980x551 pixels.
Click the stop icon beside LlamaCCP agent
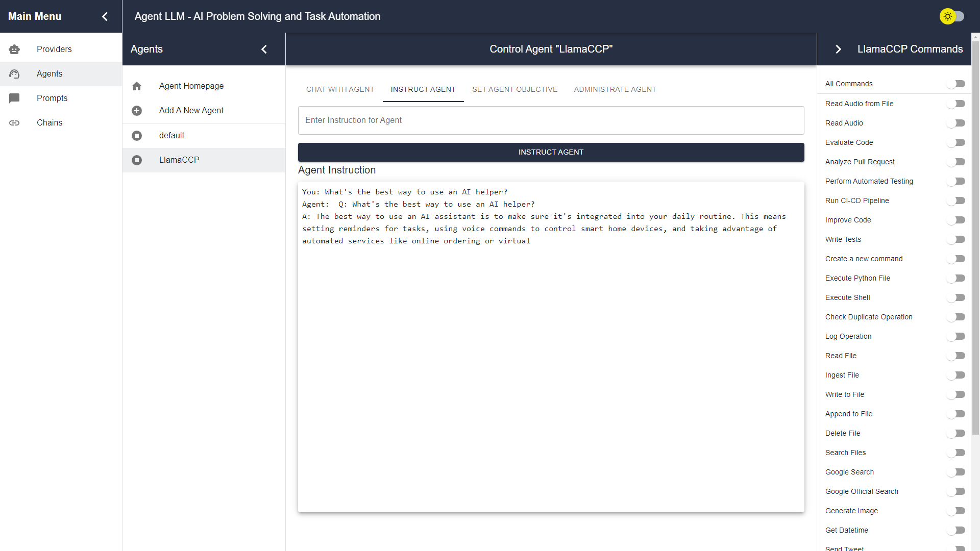coord(137,160)
